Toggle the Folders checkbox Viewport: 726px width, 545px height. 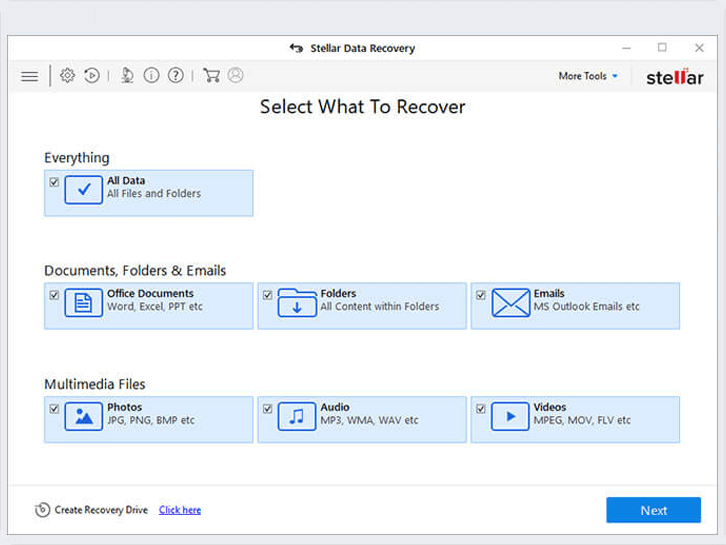pyautogui.click(x=268, y=295)
